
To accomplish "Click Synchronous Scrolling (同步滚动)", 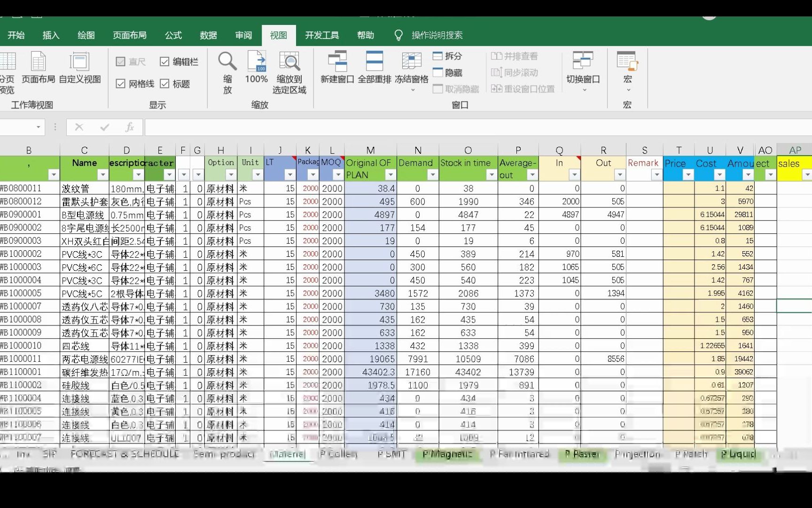I will pos(515,72).
